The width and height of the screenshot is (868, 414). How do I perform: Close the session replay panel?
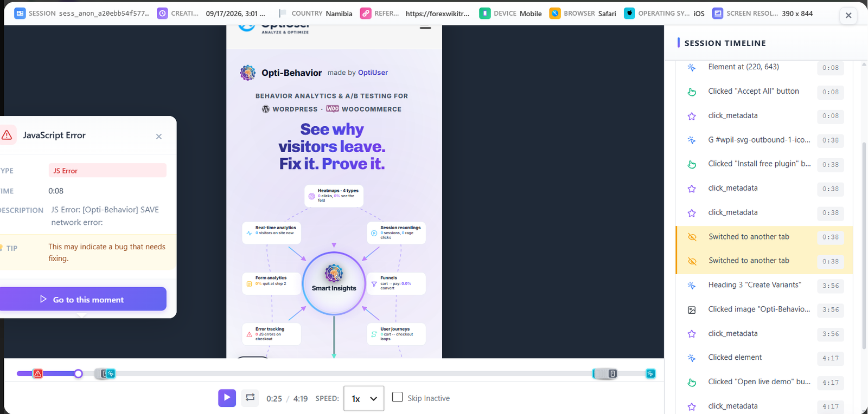(848, 16)
